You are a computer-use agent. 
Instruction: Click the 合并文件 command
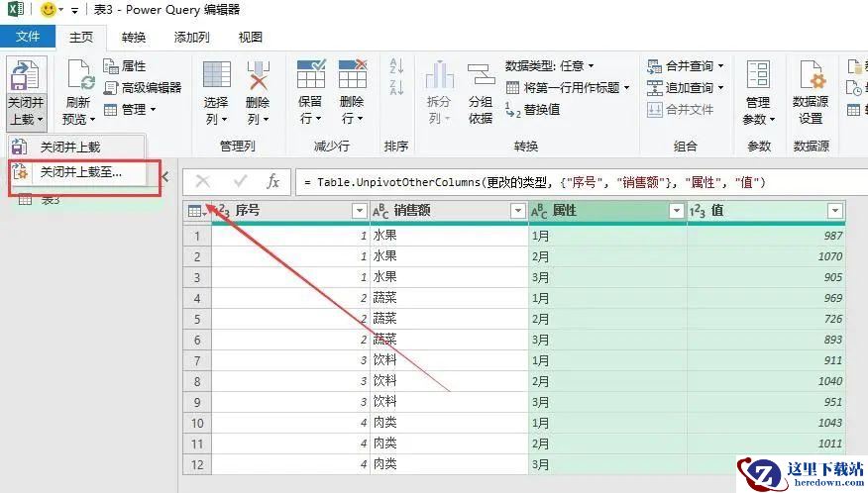(681, 110)
